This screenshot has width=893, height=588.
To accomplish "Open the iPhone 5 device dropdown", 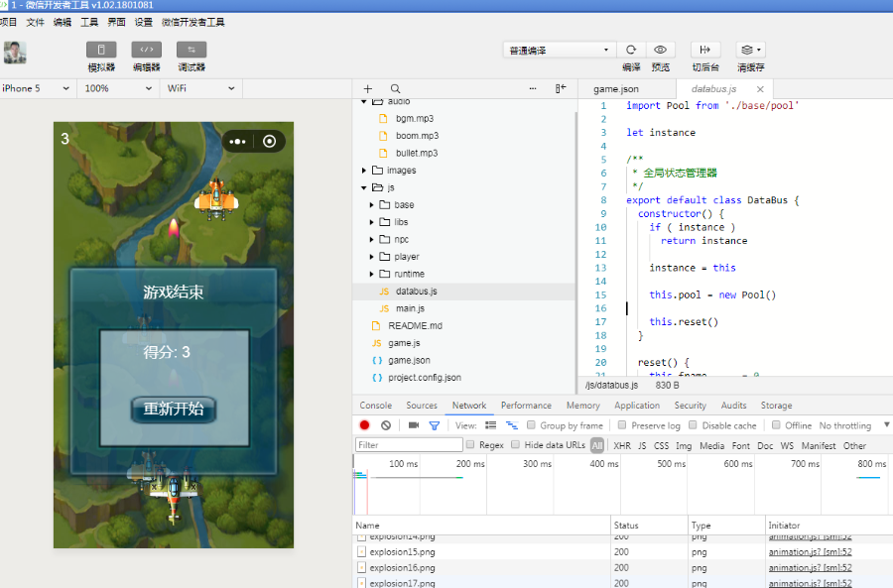I will tap(37, 88).
